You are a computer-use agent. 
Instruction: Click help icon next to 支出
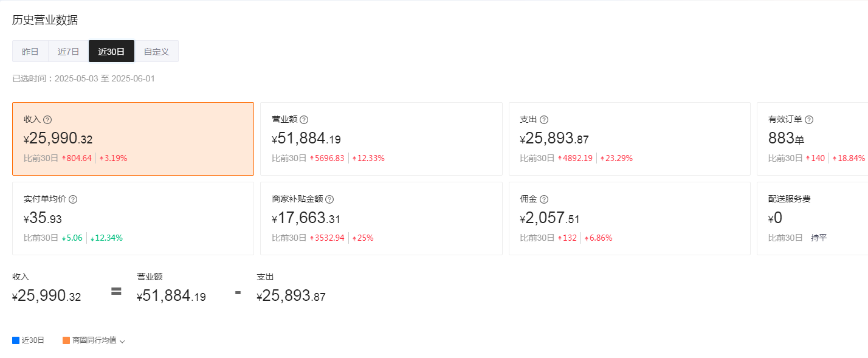click(x=544, y=120)
